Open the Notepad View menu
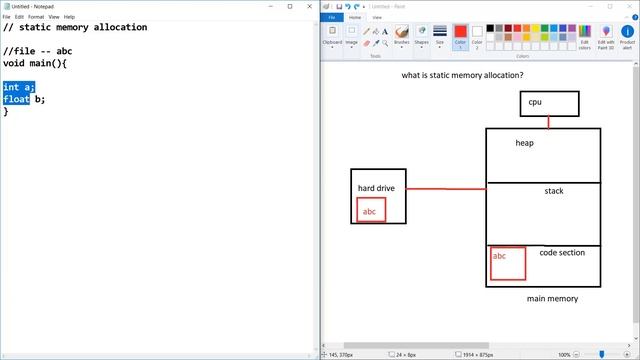Viewport: 640px width, 360px height. [54, 17]
